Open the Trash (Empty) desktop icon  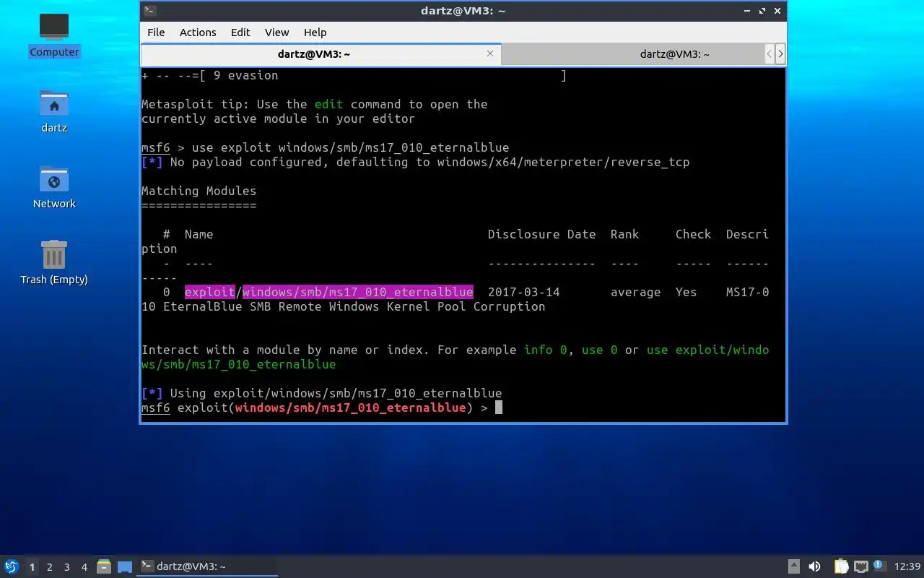54,263
